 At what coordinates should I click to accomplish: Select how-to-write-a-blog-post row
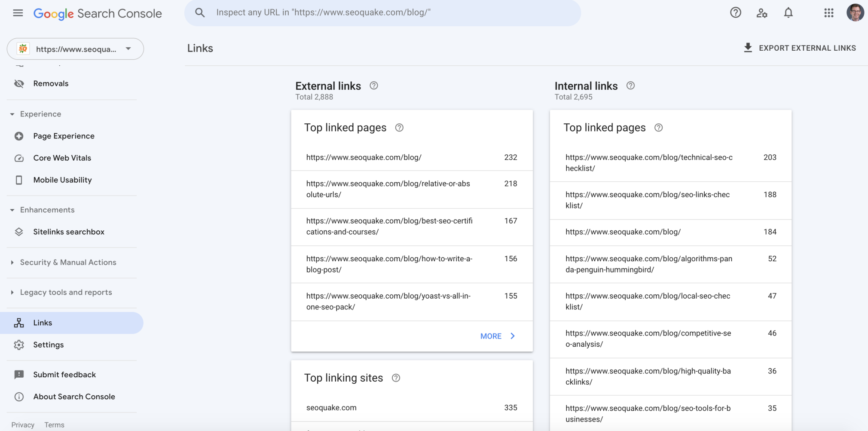point(412,264)
